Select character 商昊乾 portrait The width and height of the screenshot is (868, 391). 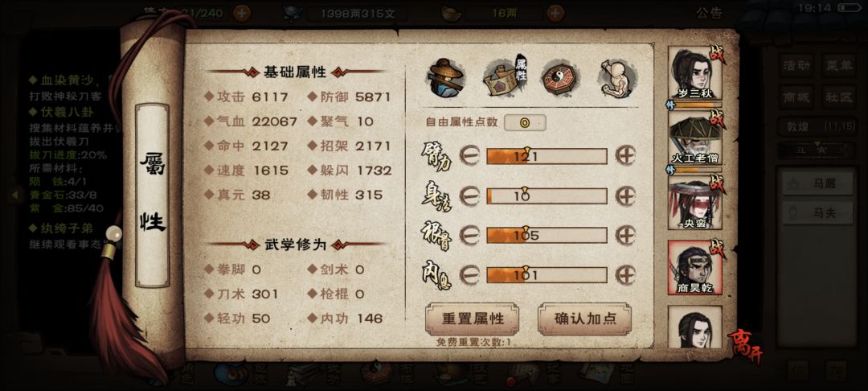[x=694, y=268]
